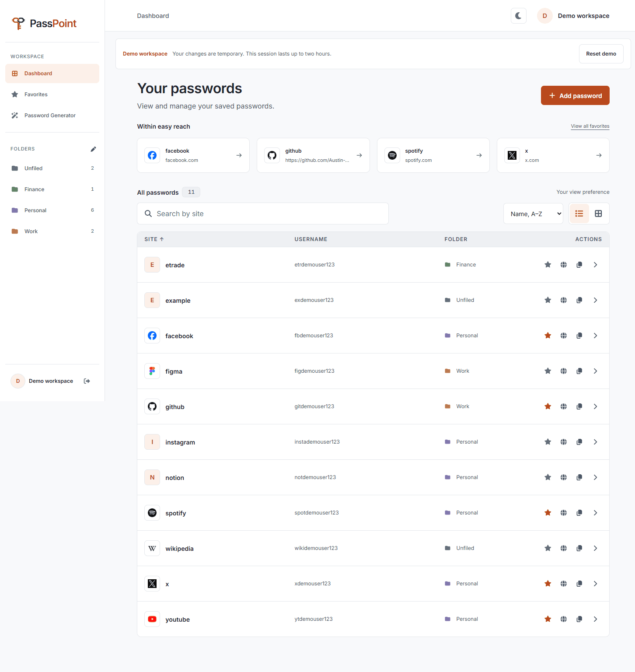The image size is (635, 672).
Task: Go to Dashboard in sidebar
Action: coord(52,73)
